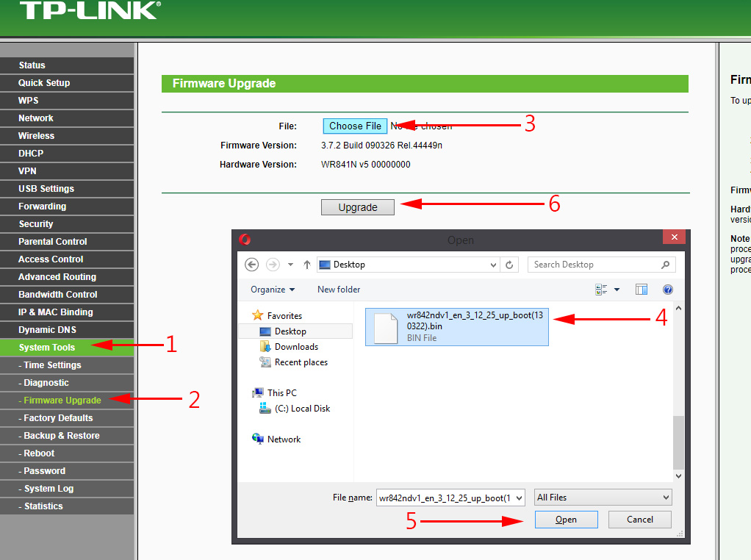Open the All Files type filter

(603, 498)
